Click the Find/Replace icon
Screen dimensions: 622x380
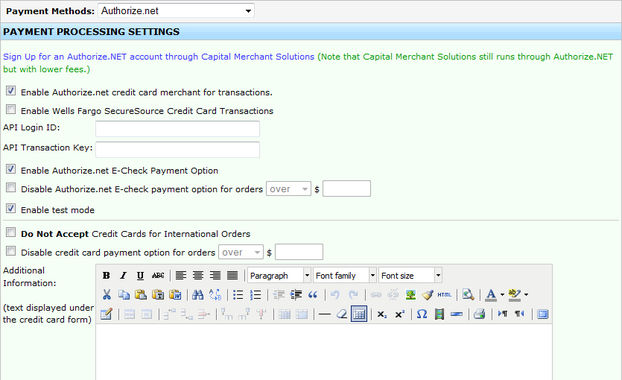(x=215, y=294)
